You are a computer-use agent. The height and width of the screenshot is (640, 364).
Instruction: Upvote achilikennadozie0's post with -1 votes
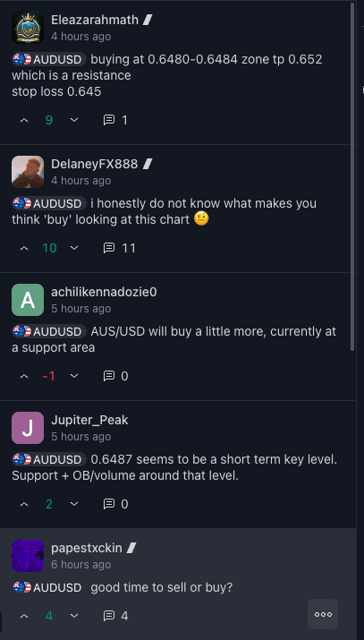point(24,376)
